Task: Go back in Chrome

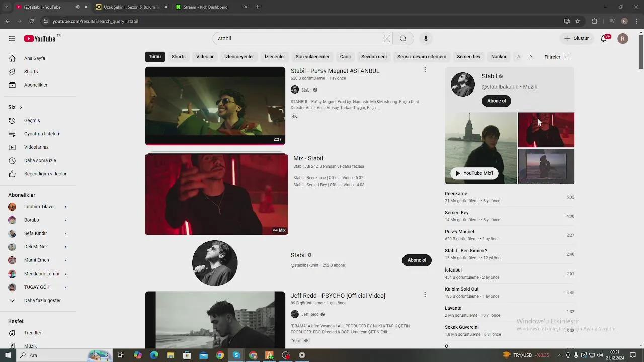Action: [x=7, y=21]
